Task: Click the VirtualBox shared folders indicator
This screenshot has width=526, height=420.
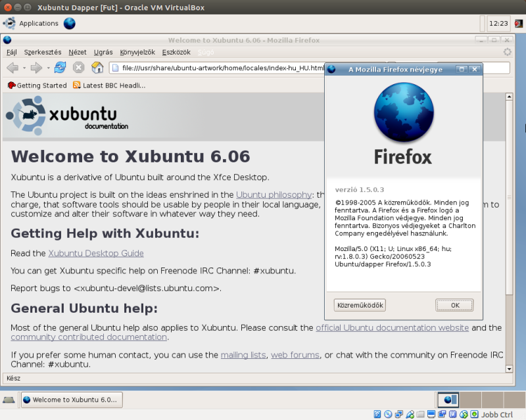Action: click(x=420, y=415)
